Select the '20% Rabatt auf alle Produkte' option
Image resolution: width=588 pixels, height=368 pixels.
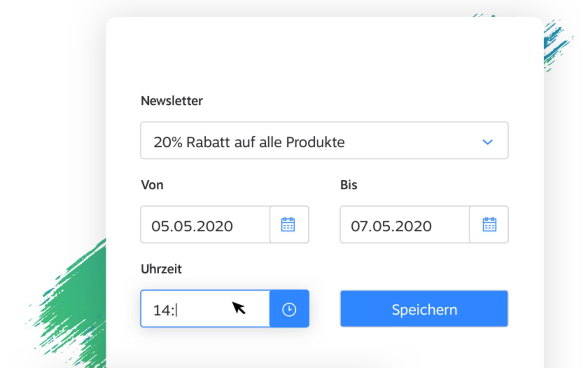click(324, 140)
